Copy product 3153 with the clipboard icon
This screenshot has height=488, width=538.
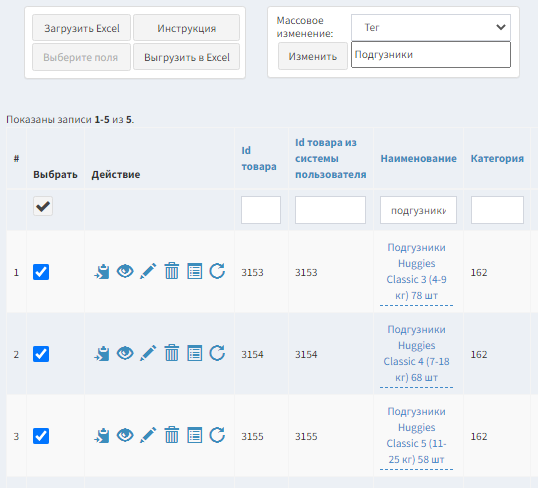click(x=102, y=271)
